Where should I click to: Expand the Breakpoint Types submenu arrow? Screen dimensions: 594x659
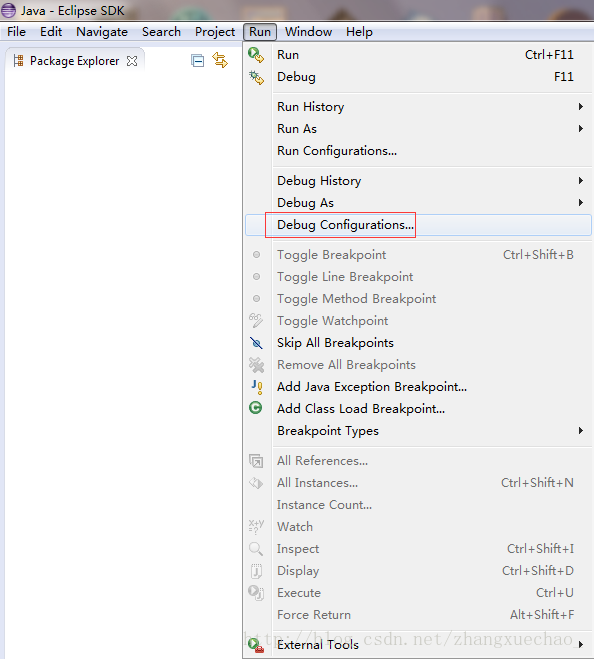(x=581, y=431)
